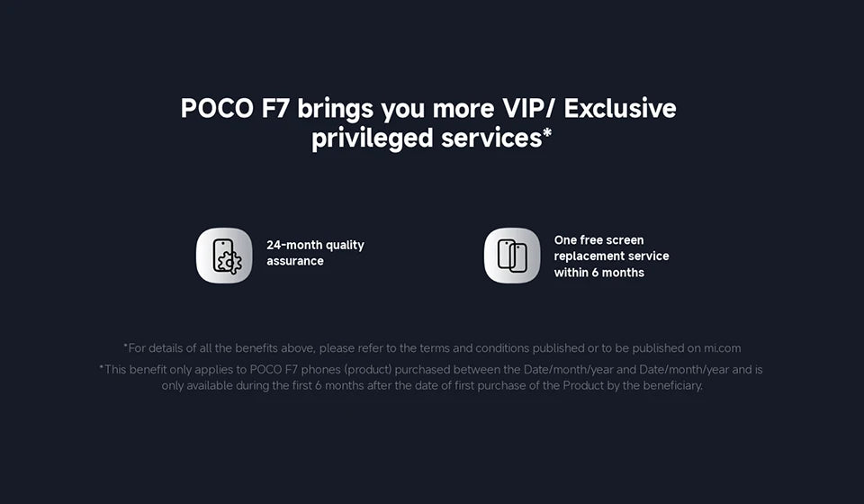This screenshot has width=864, height=504.
Task: Click the "One free screen" label line
Action: point(598,240)
